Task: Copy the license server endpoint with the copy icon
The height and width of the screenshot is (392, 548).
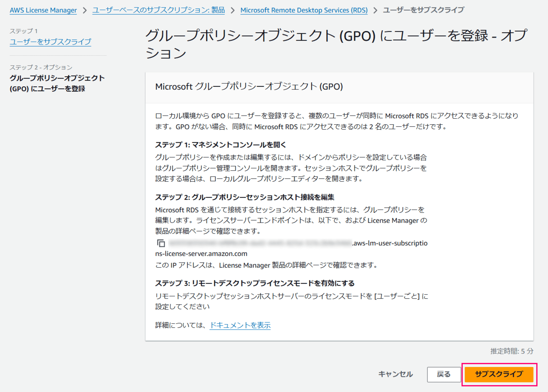Action: 161,243
